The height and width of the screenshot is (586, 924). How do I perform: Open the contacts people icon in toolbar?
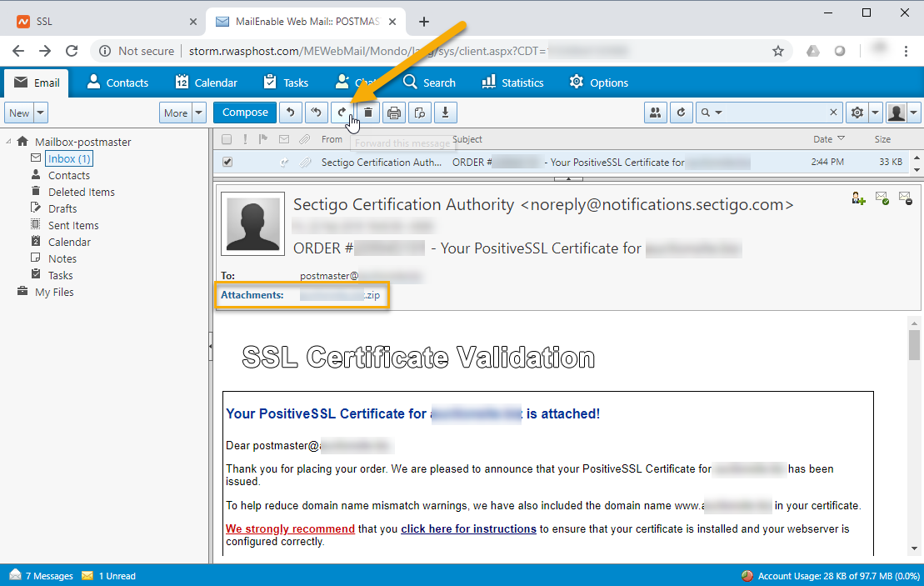tap(655, 113)
